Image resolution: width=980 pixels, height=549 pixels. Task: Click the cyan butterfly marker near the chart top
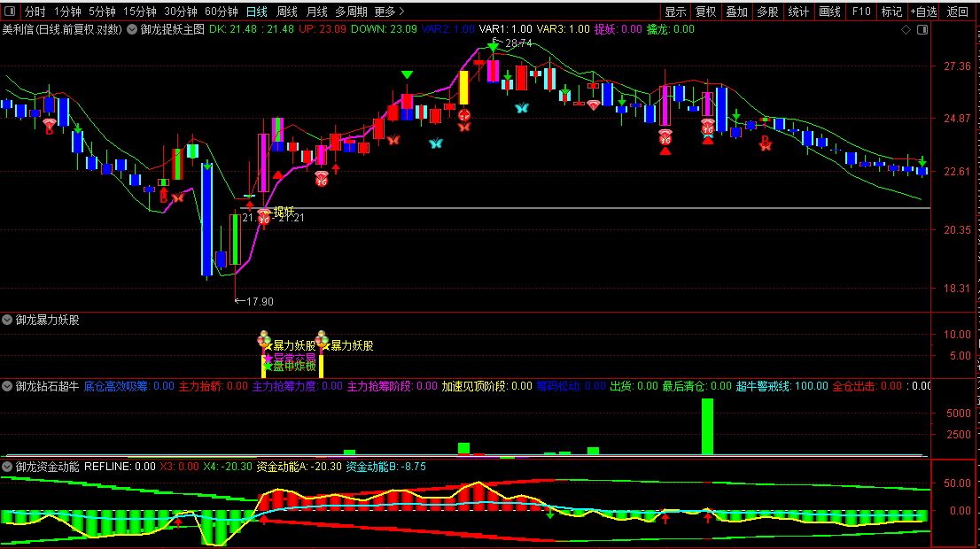click(x=522, y=107)
